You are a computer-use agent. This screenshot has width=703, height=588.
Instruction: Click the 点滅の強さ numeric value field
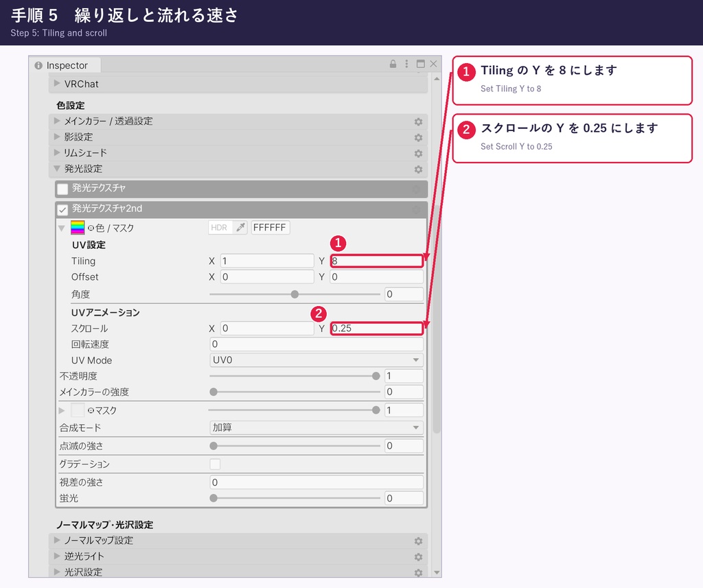coord(404,446)
